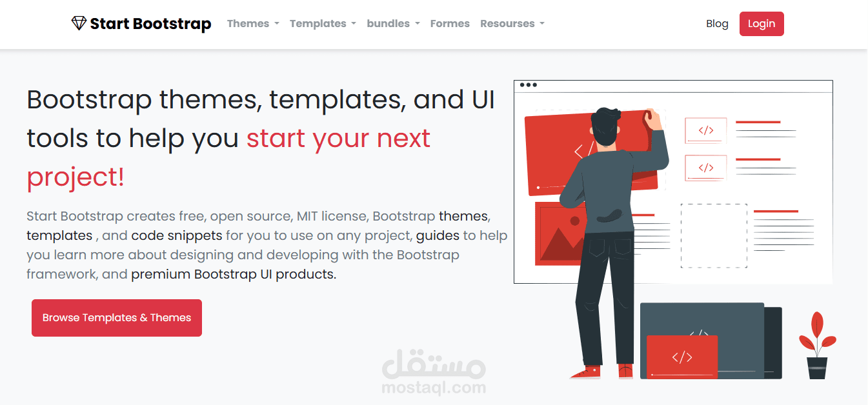Follow the 'templates' link in the paragraph
This screenshot has height=405, width=868.
pos(59,235)
